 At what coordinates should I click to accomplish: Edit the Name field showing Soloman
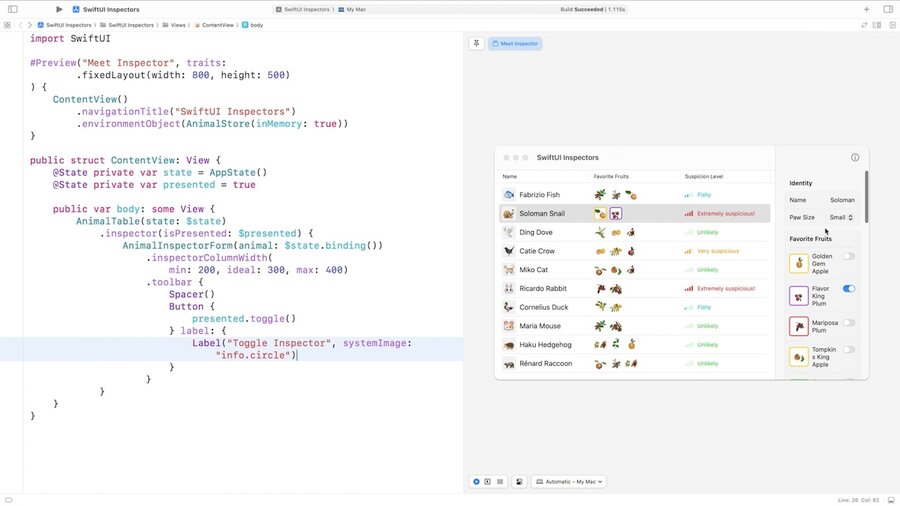pyautogui.click(x=842, y=200)
